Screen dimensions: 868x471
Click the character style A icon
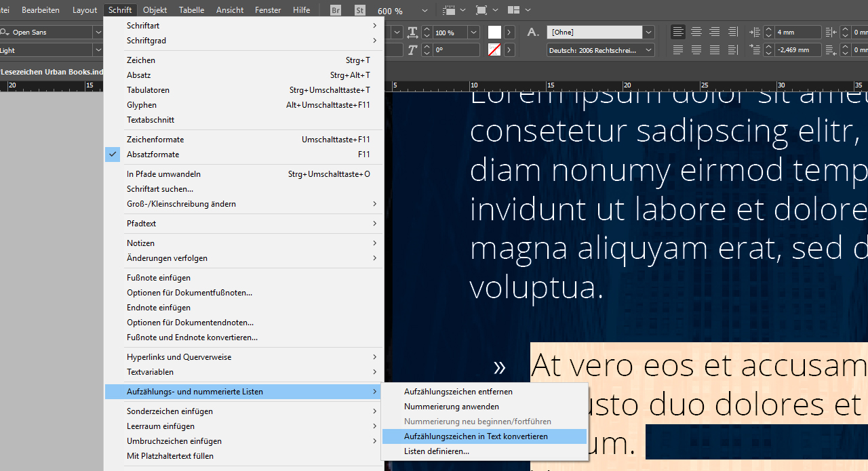coord(533,32)
